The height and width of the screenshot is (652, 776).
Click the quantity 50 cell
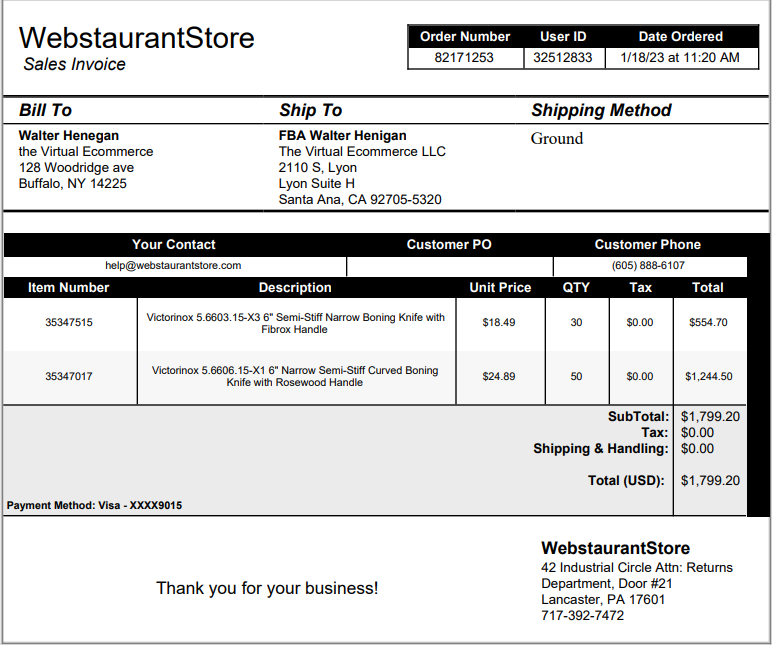coord(576,376)
